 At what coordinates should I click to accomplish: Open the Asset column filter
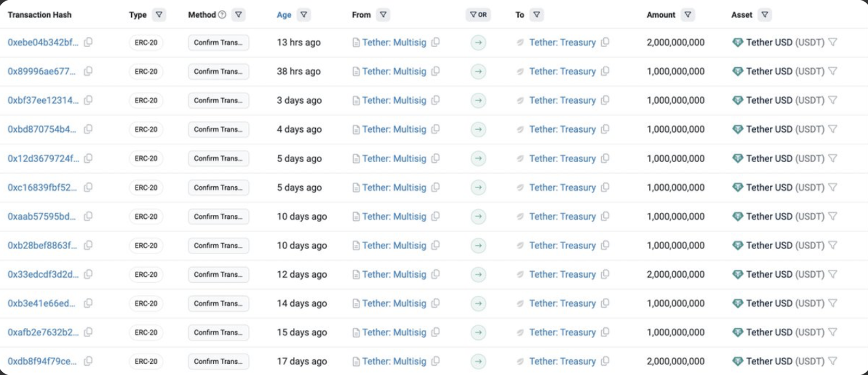765,15
